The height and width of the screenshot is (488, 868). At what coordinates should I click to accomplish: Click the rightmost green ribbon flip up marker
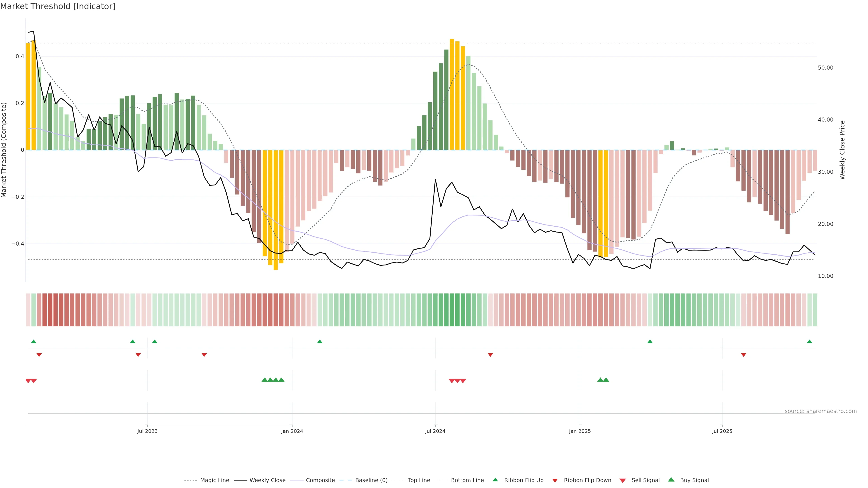tap(809, 342)
